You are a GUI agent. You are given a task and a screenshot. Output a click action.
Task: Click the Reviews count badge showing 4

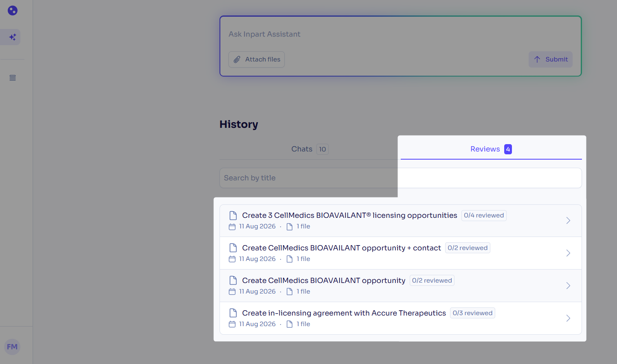[508, 149]
